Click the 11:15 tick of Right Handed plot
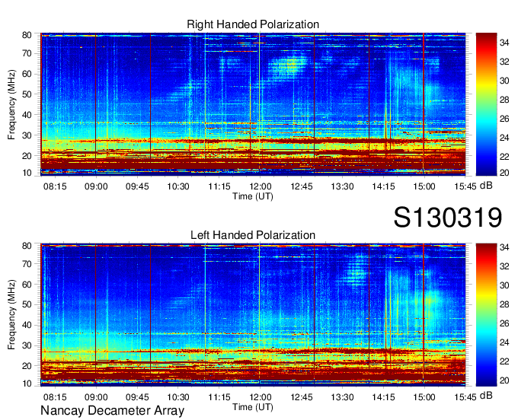The image size is (518, 420). point(219,186)
